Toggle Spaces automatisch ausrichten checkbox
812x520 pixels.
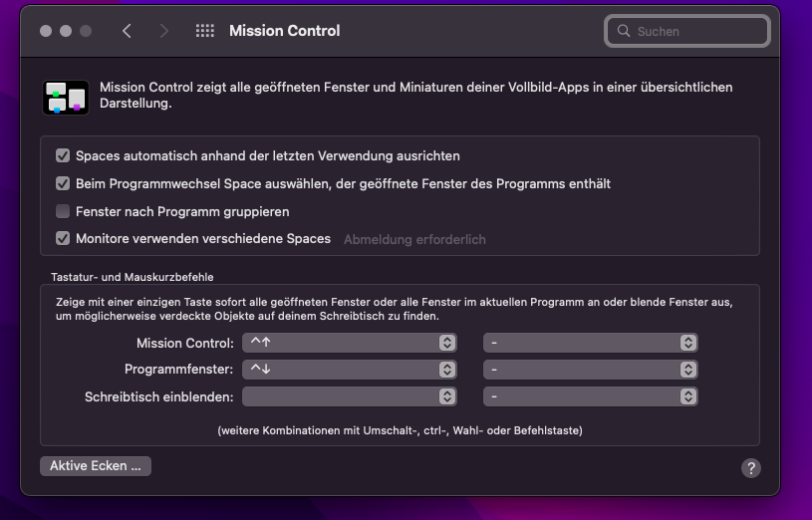click(63, 156)
